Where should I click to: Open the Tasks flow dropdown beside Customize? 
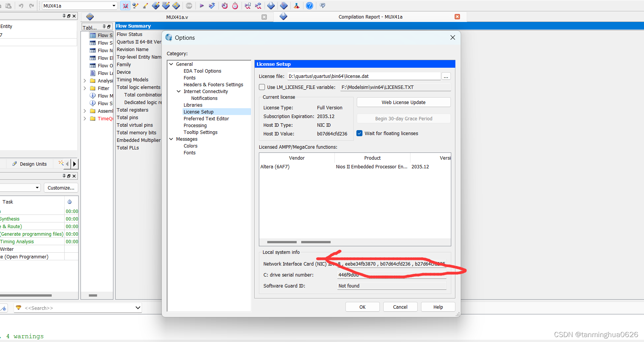click(37, 188)
